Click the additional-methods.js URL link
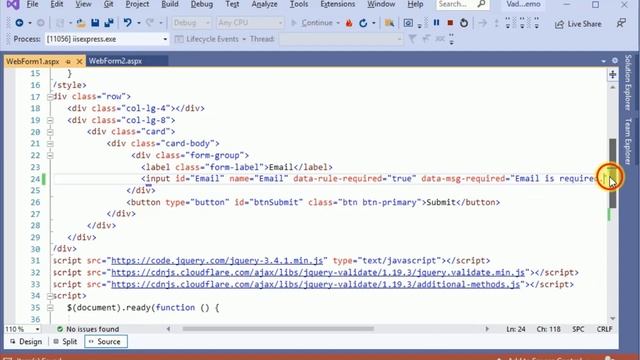 (x=316, y=284)
